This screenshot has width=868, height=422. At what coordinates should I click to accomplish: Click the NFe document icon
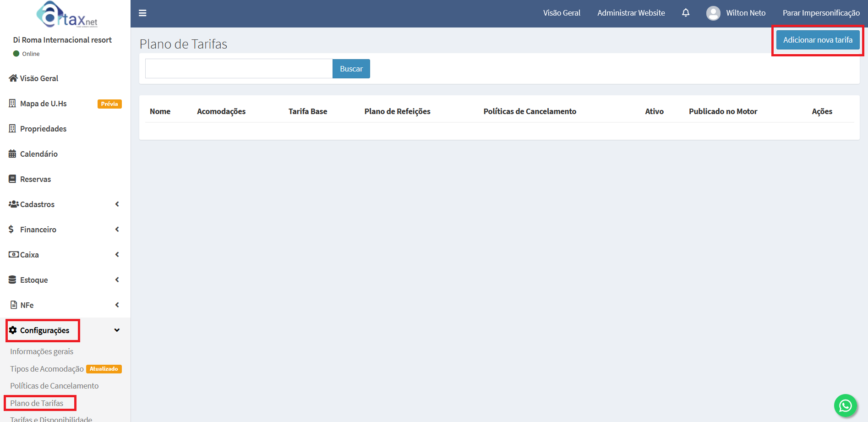pyautogui.click(x=14, y=305)
